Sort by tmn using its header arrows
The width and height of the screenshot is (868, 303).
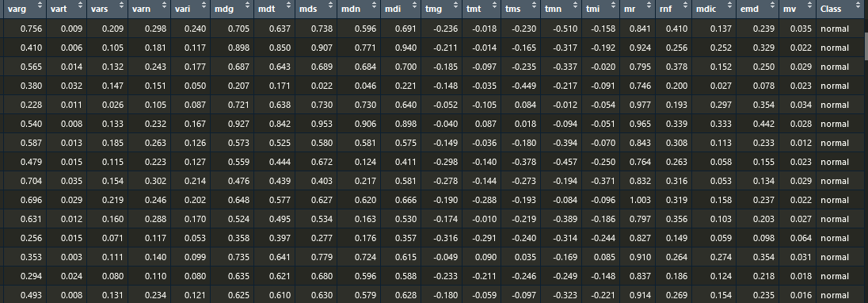575,5
